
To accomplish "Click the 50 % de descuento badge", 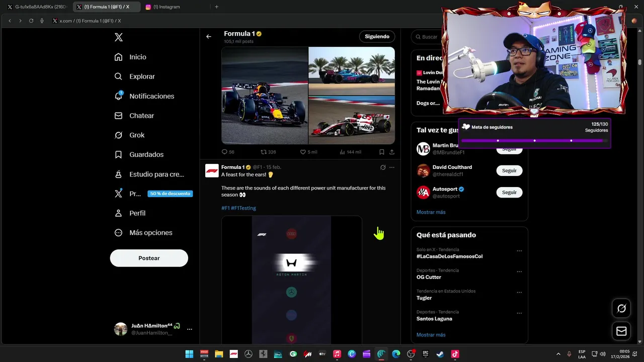I will [x=170, y=194].
